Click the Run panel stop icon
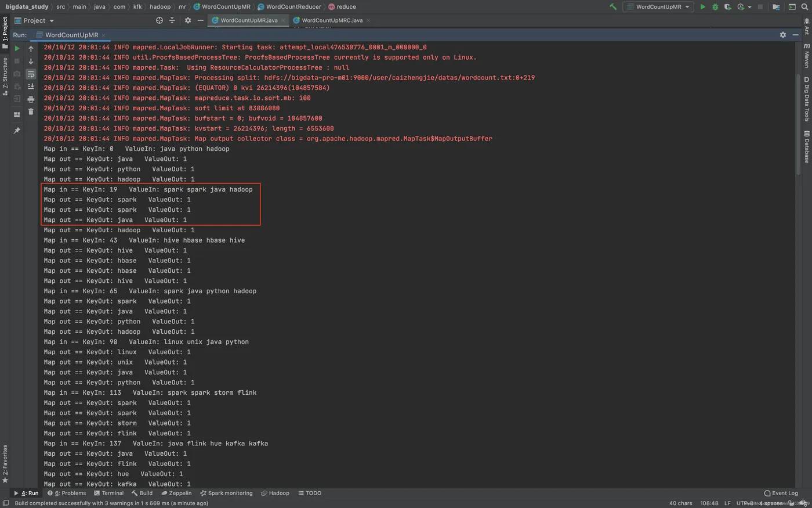The image size is (812, 508). tap(17, 61)
